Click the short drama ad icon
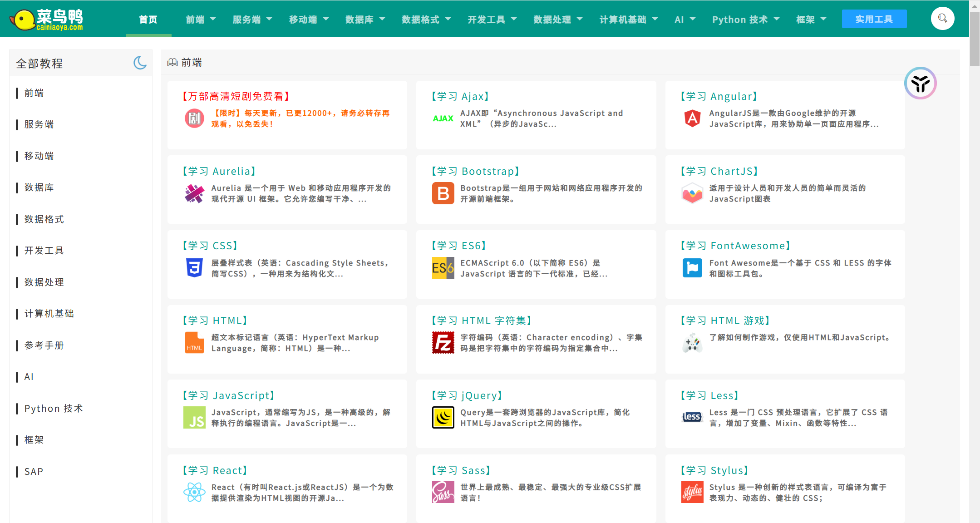 pyautogui.click(x=194, y=118)
